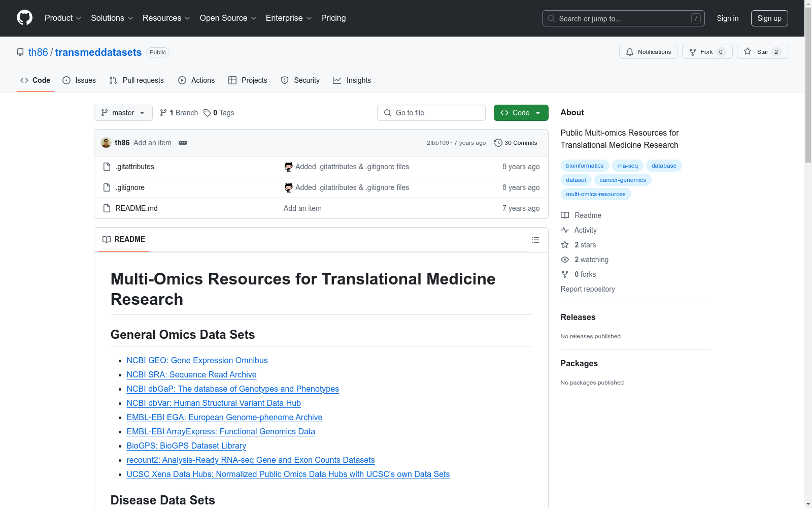Click the cancer-genomics topic tag
812x508 pixels.
(623, 180)
